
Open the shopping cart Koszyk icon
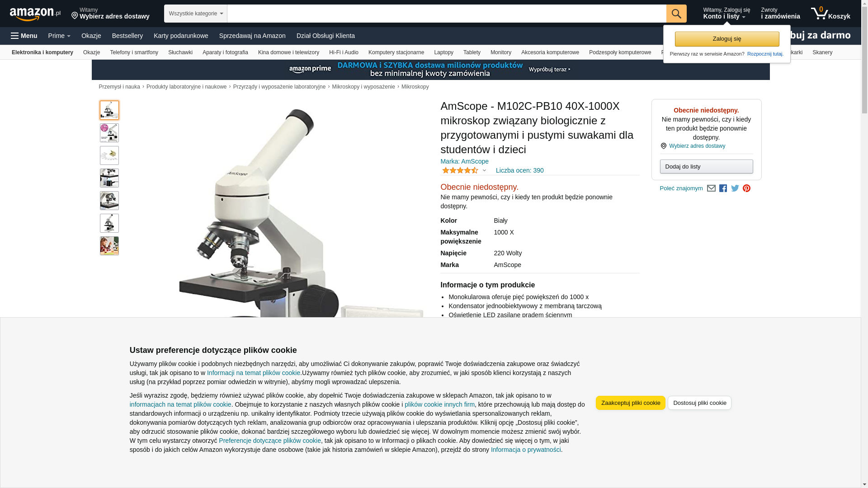(x=830, y=14)
